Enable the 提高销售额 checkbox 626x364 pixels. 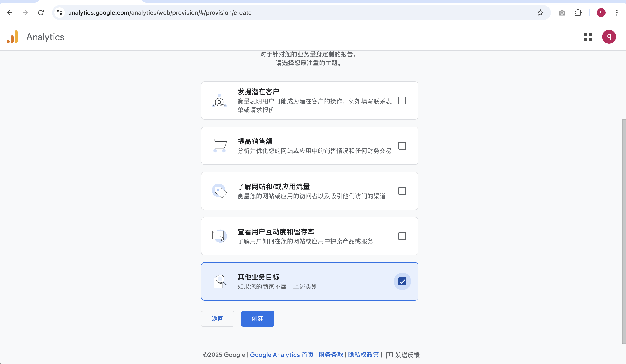[402, 146]
